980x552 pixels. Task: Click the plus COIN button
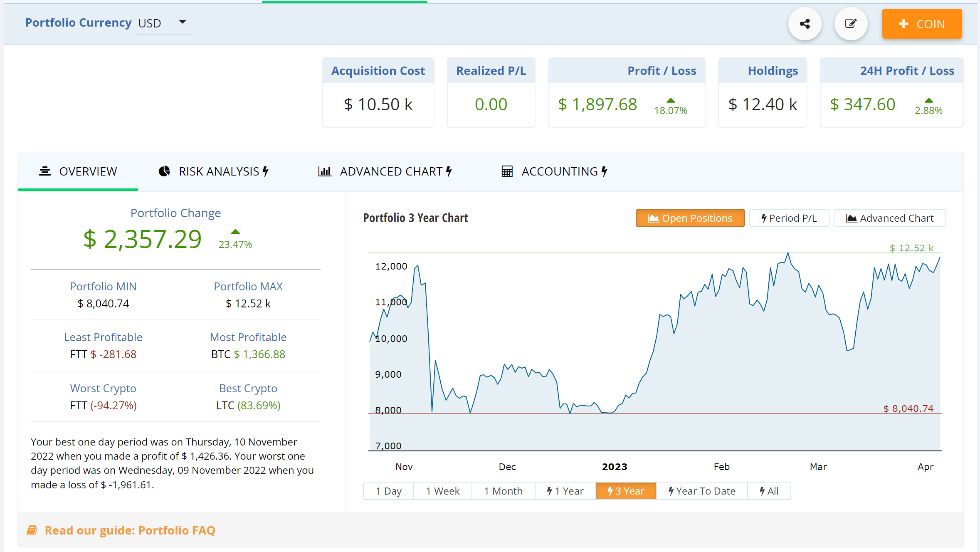[922, 24]
